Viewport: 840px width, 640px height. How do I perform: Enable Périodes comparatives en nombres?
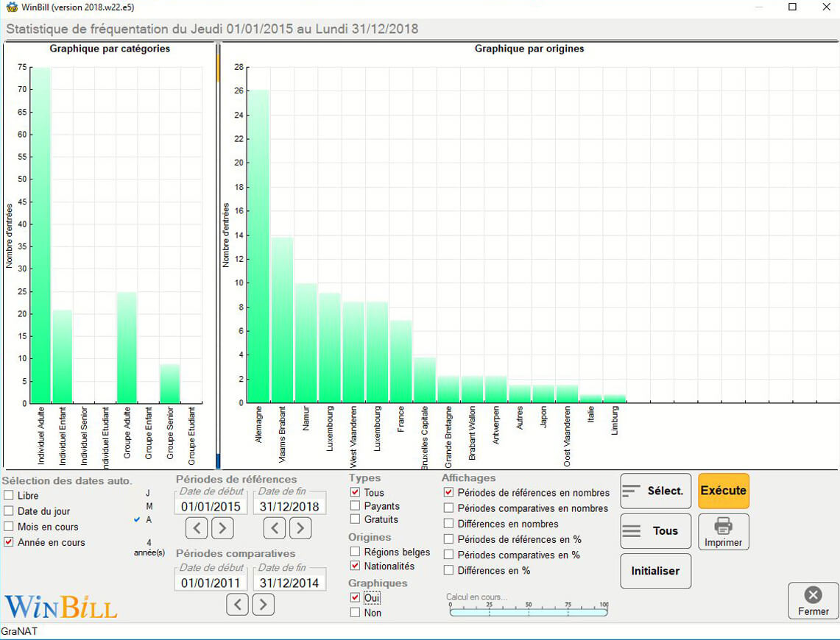tap(448, 508)
